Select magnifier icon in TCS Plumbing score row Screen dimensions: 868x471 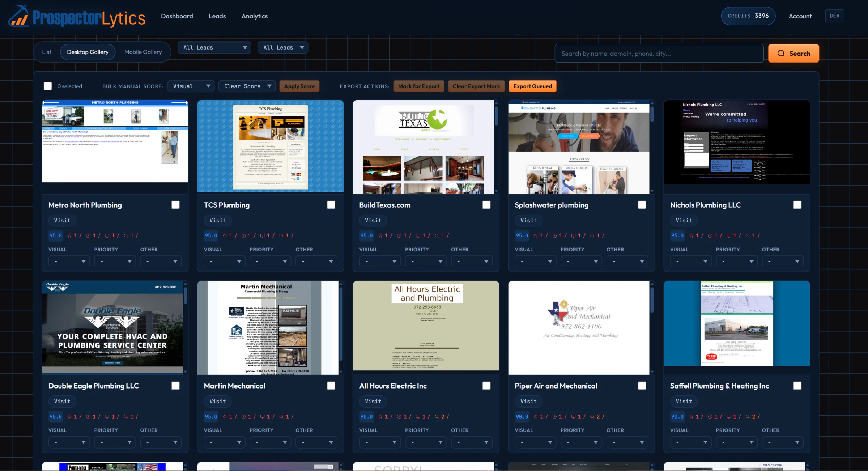click(x=281, y=236)
